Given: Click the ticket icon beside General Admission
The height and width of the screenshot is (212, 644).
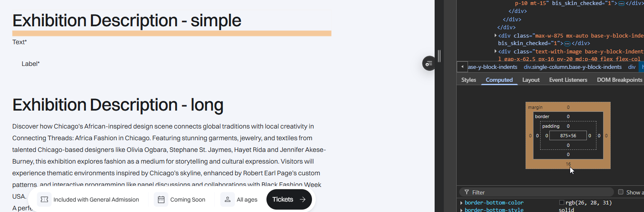Looking at the screenshot, I should (44, 199).
